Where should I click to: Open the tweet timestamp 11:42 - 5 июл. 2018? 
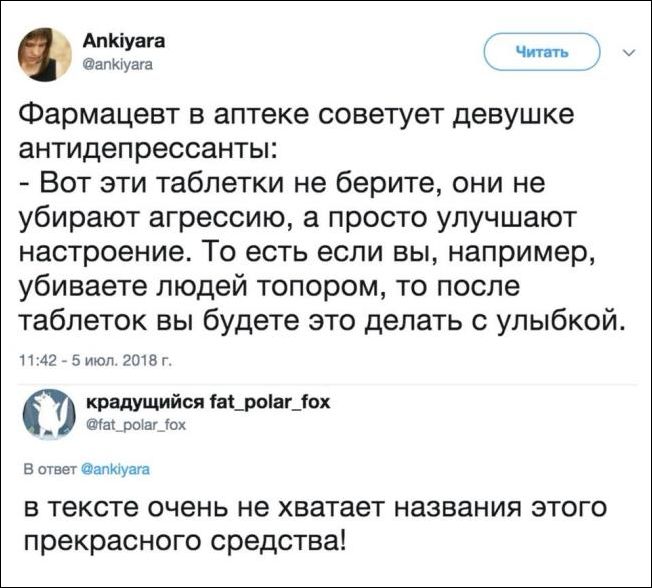click(x=81, y=362)
